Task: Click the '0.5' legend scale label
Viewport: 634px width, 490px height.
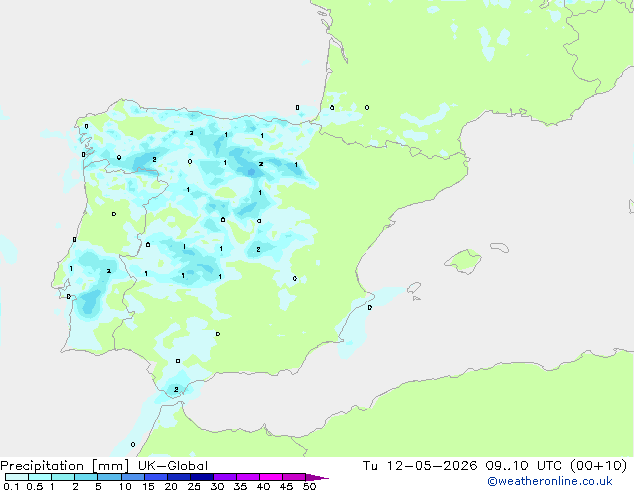Action: [35, 486]
